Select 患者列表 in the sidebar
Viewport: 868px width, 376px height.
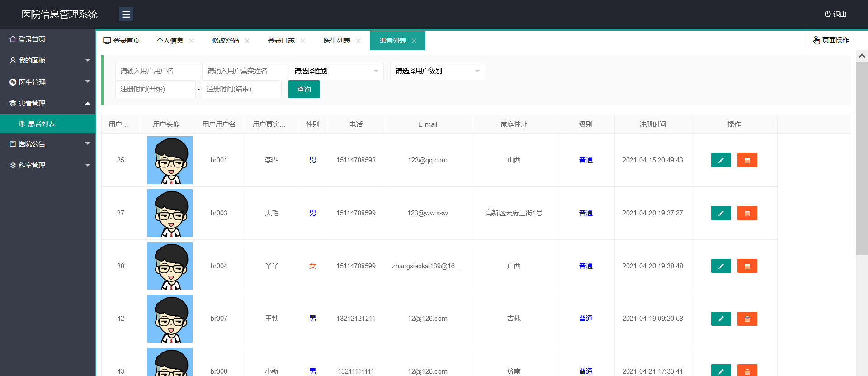48,124
